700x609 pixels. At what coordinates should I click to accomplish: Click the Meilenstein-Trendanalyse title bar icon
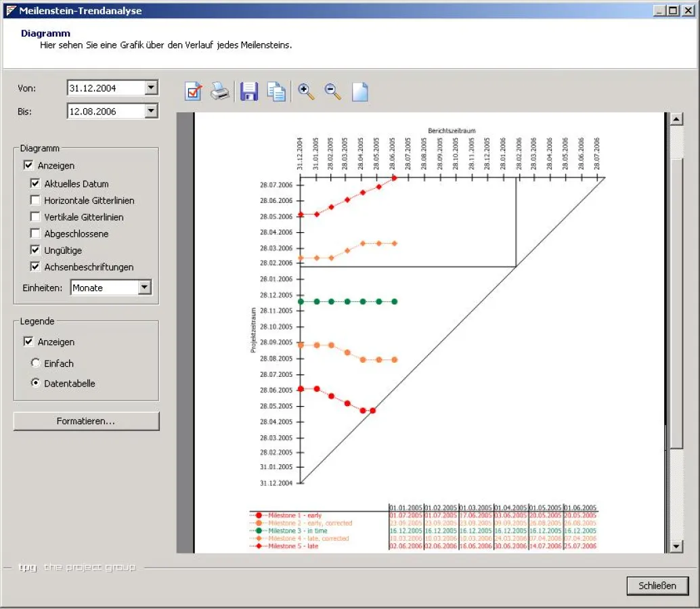pyautogui.click(x=12, y=10)
